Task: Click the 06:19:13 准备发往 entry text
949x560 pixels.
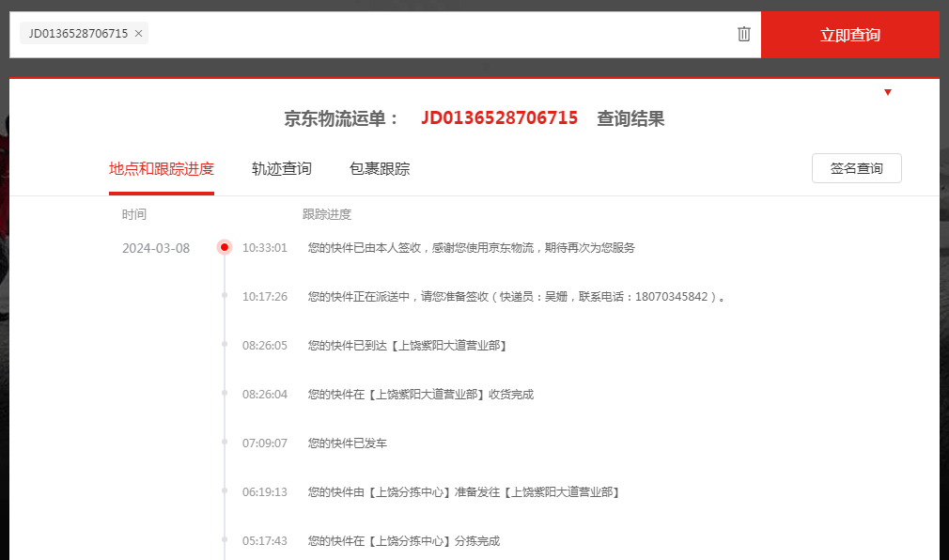Action: coord(463,492)
